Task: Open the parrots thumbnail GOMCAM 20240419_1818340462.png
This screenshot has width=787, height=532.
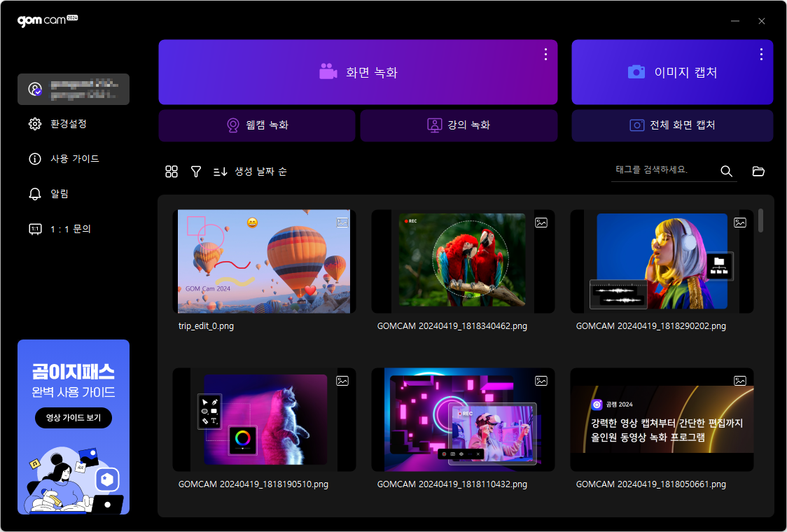Action: click(x=463, y=261)
